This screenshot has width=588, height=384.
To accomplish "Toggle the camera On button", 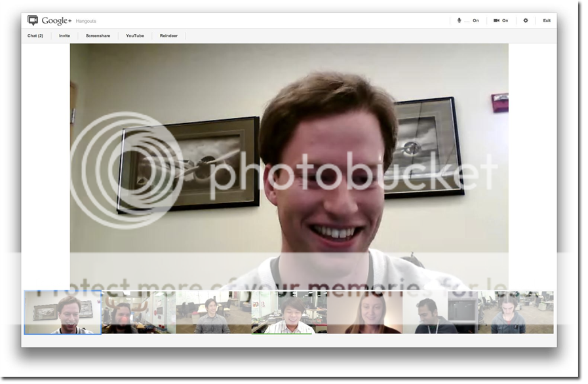I will tap(501, 20).
